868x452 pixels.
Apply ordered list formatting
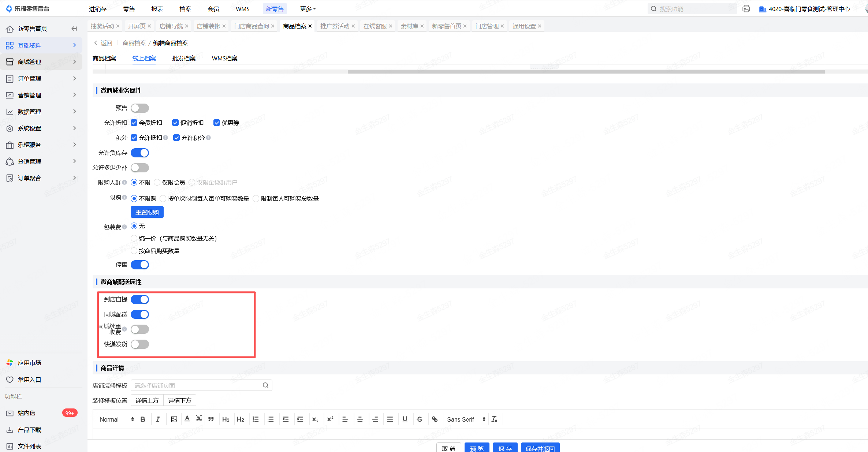click(256, 419)
